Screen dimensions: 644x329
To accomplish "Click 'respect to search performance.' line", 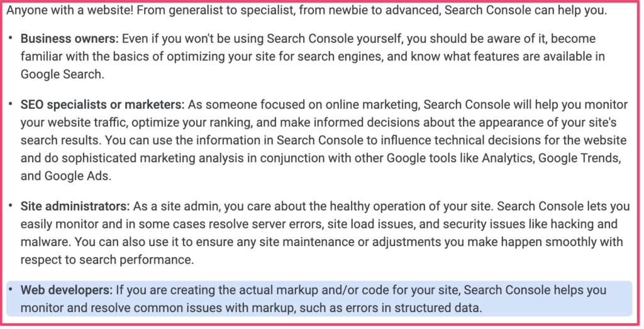I will point(107,260).
